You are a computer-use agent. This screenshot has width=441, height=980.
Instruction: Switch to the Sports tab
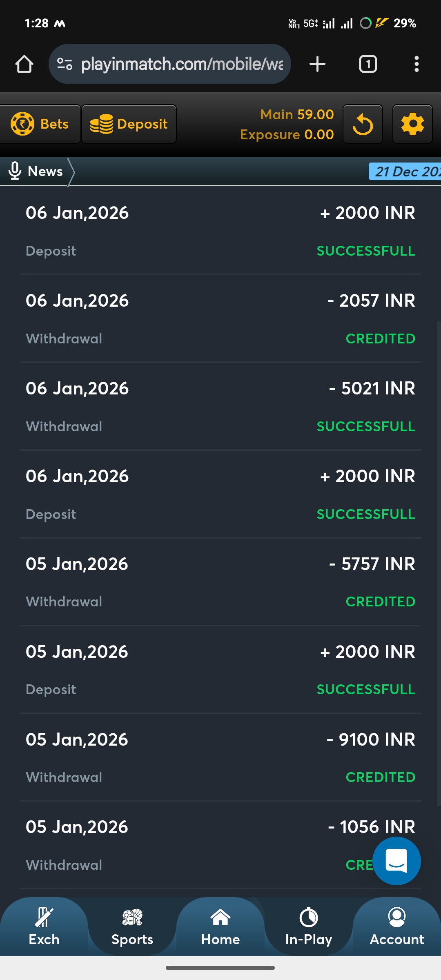[132, 927]
